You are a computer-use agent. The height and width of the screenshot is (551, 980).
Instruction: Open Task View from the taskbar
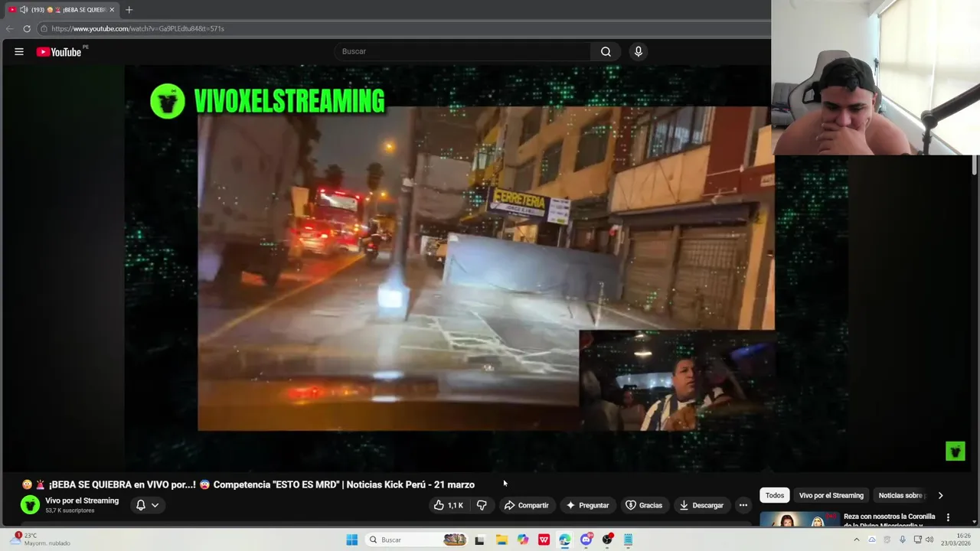click(479, 540)
